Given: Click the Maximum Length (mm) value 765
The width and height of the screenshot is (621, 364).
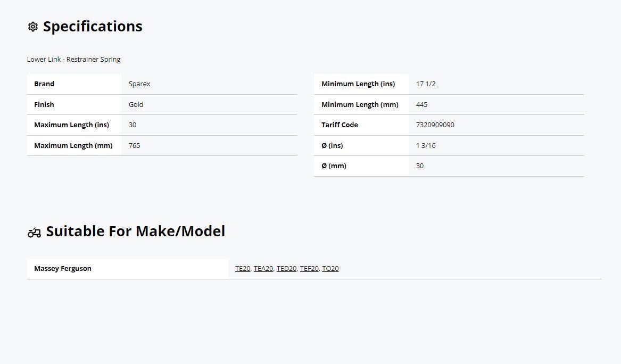Looking at the screenshot, I should click(x=135, y=146).
